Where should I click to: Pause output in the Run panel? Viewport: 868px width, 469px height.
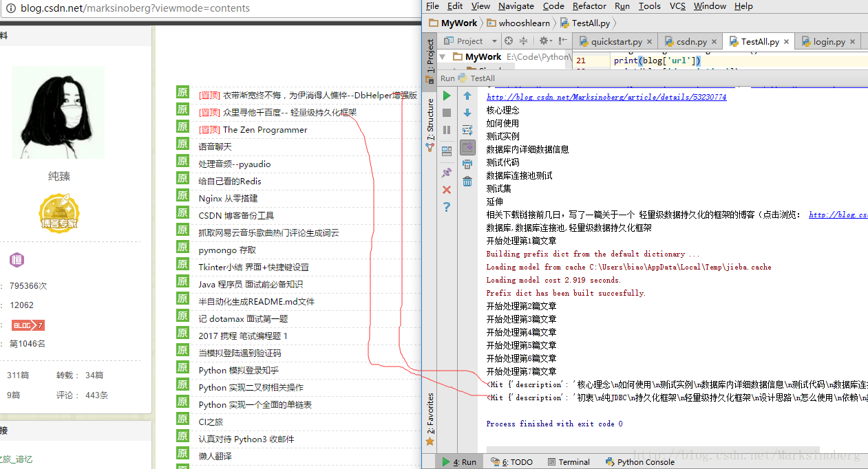coord(447,130)
